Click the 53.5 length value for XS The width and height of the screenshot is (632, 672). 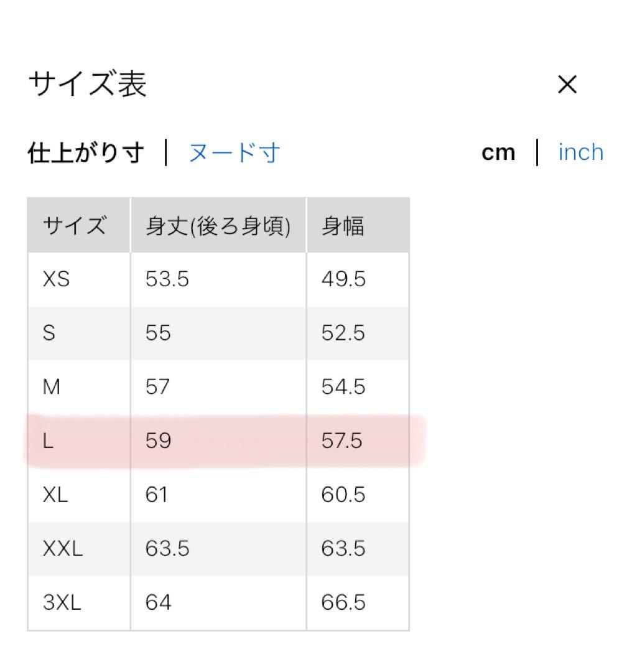click(167, 279)
